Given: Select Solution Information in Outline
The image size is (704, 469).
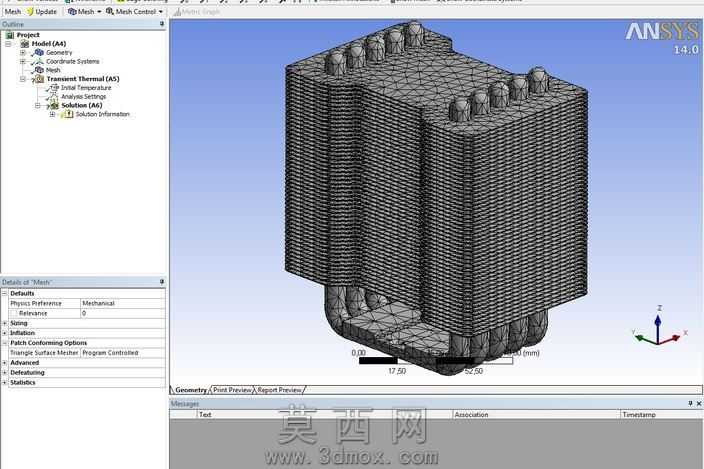Looking at the screenshot, I should click(x=102, y=114).
